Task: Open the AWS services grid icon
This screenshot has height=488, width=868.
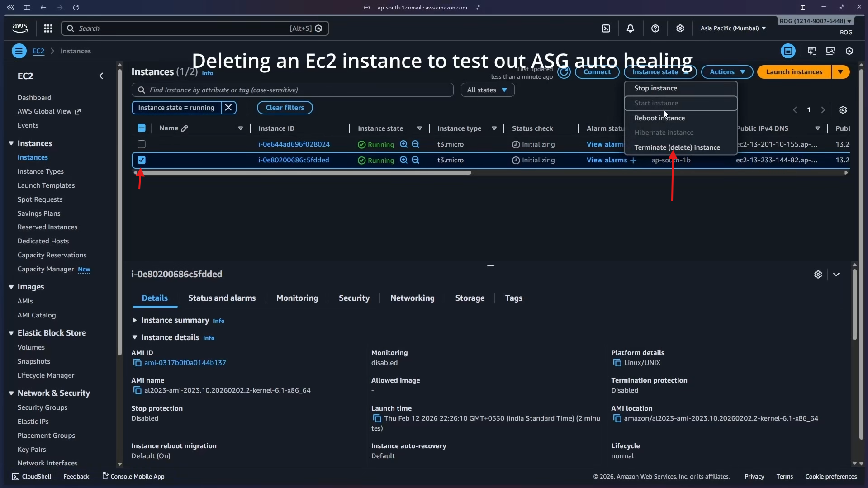Action: tap(48, 28)
